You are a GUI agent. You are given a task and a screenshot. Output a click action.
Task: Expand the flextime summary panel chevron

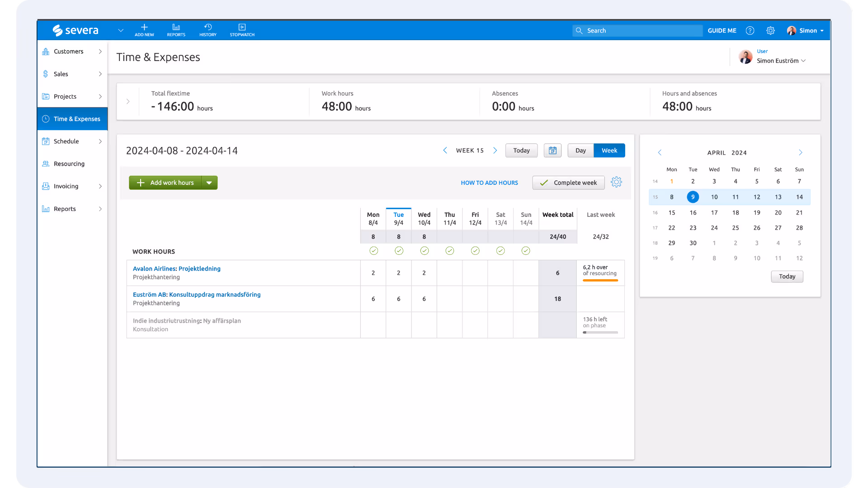point(128,102)
